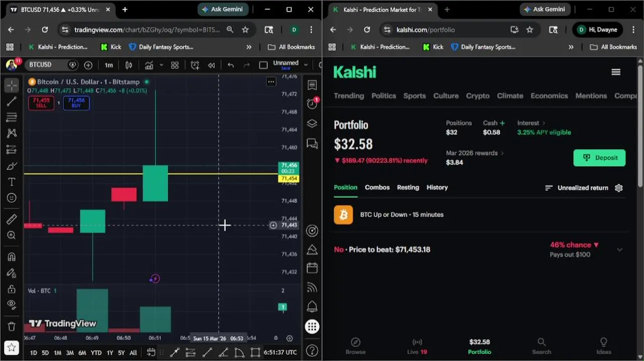
Task: Open the watchlist panel icon
Action: (312, 85)
